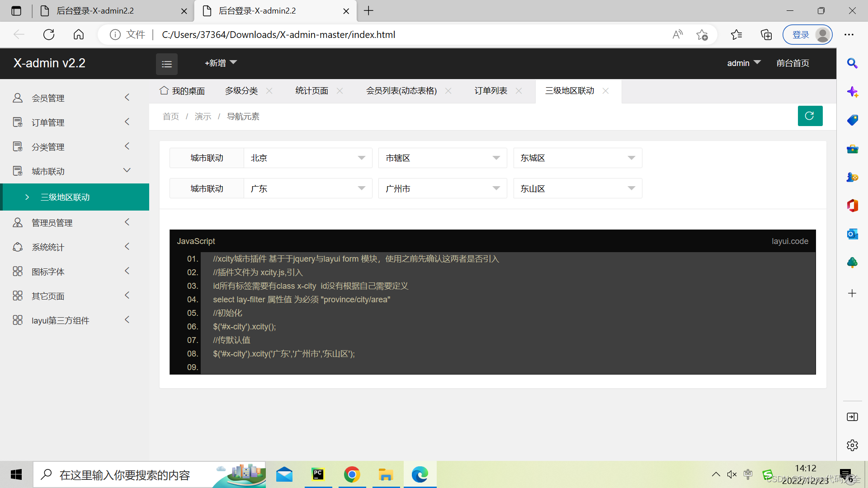Switch to the 我的桌面 tab

182,91
